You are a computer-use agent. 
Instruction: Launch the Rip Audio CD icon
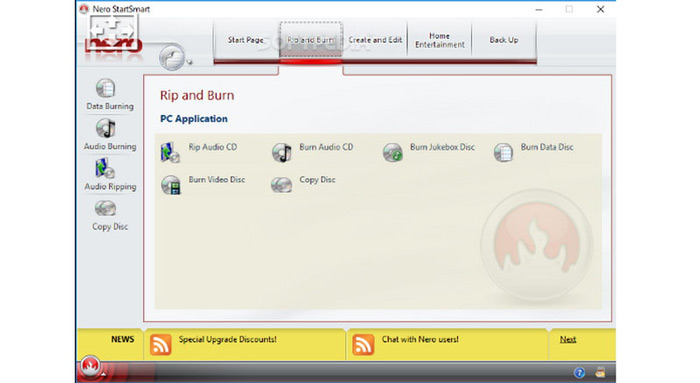tap(170, 152)
